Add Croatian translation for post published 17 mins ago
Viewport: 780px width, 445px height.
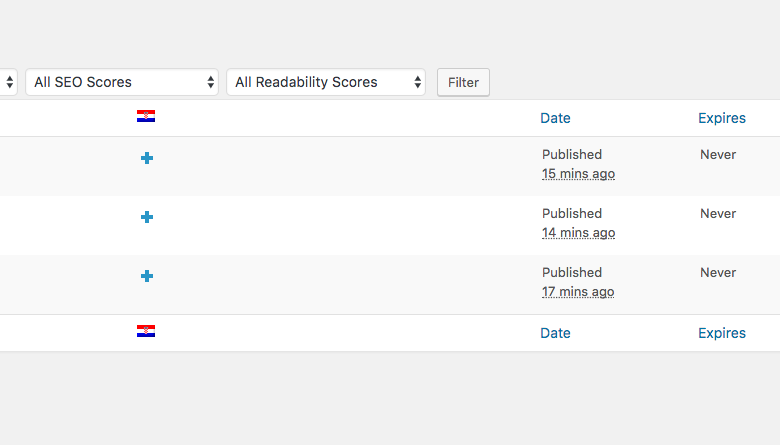(x=147, y=276)
